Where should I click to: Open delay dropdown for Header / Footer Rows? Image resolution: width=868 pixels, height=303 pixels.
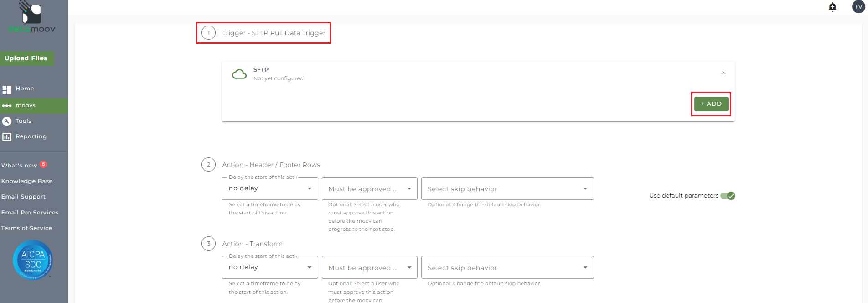[x=270, y=188]
